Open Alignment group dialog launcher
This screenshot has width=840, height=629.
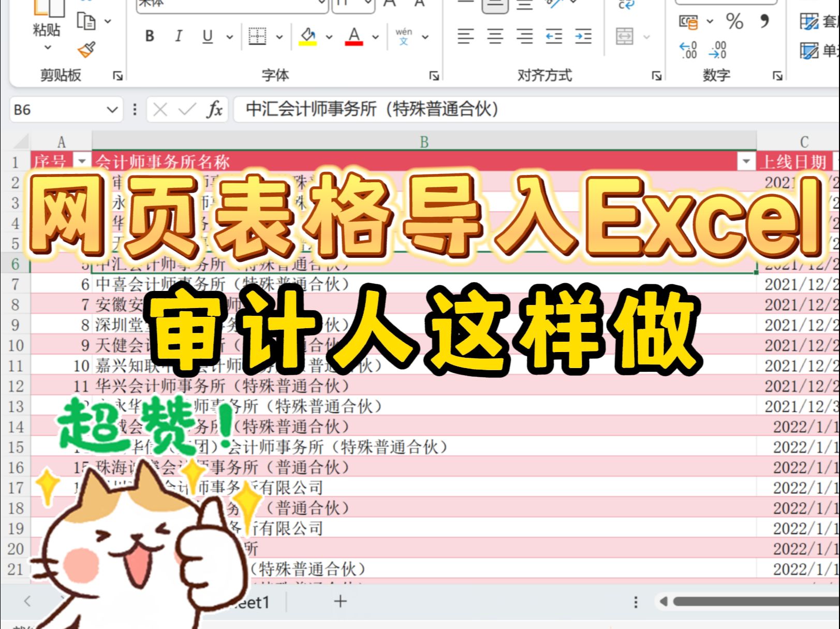tap(657, 76)
